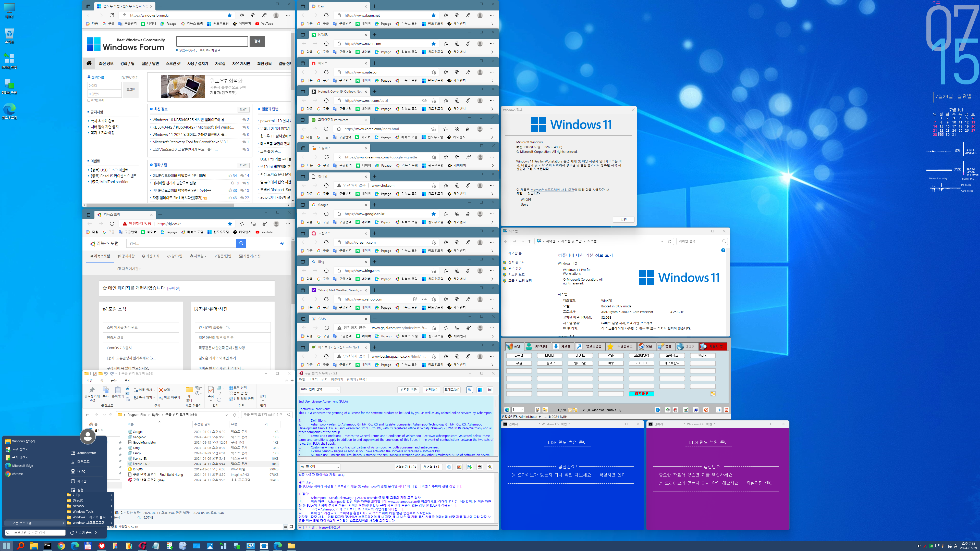The width and height of the screenshot is (980, 551).
Task: Click the 새 폴더 new folder icon
Action: click(189, 394)
